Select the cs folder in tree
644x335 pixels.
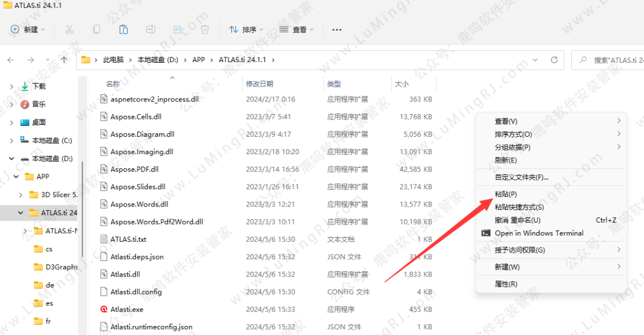tap(49, 249)
